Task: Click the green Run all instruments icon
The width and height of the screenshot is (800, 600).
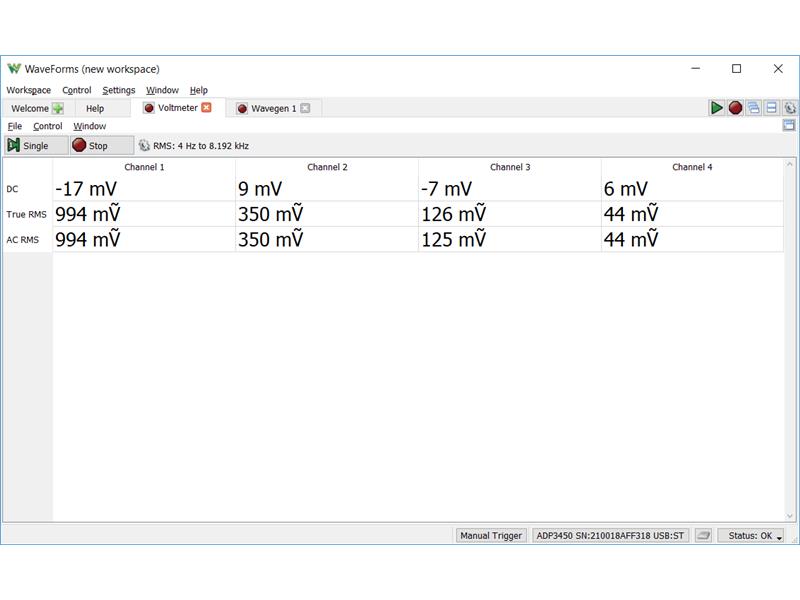Action: (717, 108)
